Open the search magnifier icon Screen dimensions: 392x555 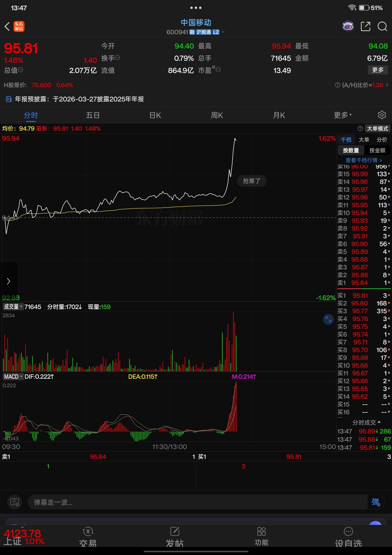[382, 26]
